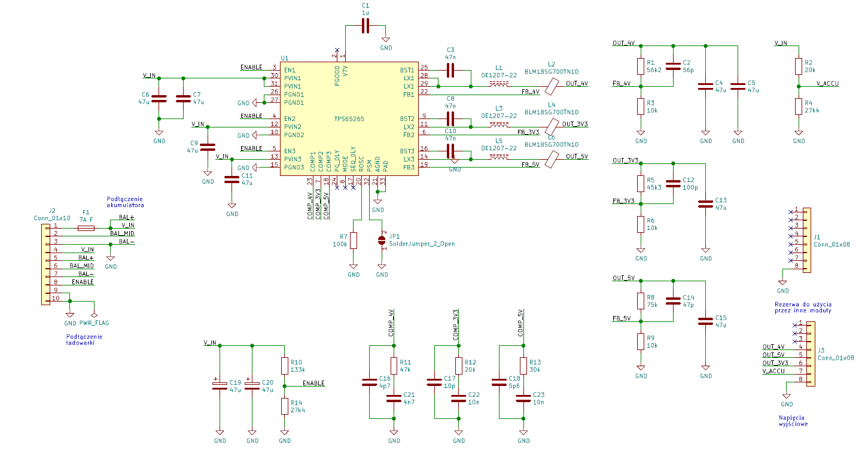Image resolution: width=868 pixels, height=453 pixels.
Task: Click the R4 27k4 resistor symbol
Action: [799, 107]
